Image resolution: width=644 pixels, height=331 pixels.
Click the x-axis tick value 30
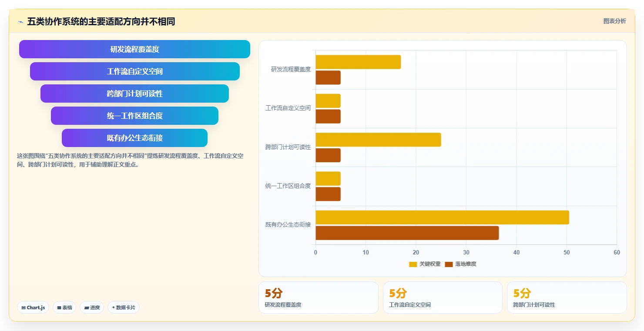tap(466, 252)
